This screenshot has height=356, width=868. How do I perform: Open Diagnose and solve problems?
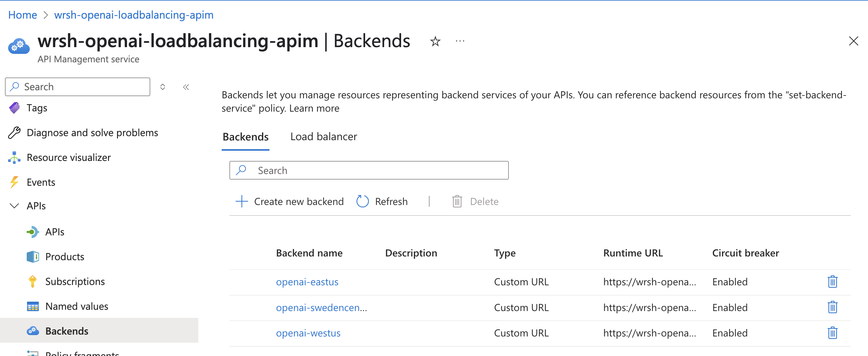click(x=92, y=133)
